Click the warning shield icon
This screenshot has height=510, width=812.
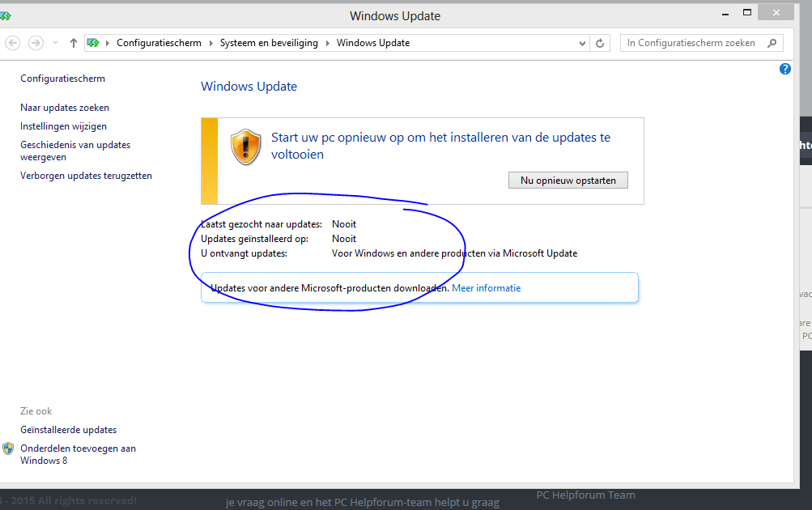pyautogui.click(x=245, y=147)
